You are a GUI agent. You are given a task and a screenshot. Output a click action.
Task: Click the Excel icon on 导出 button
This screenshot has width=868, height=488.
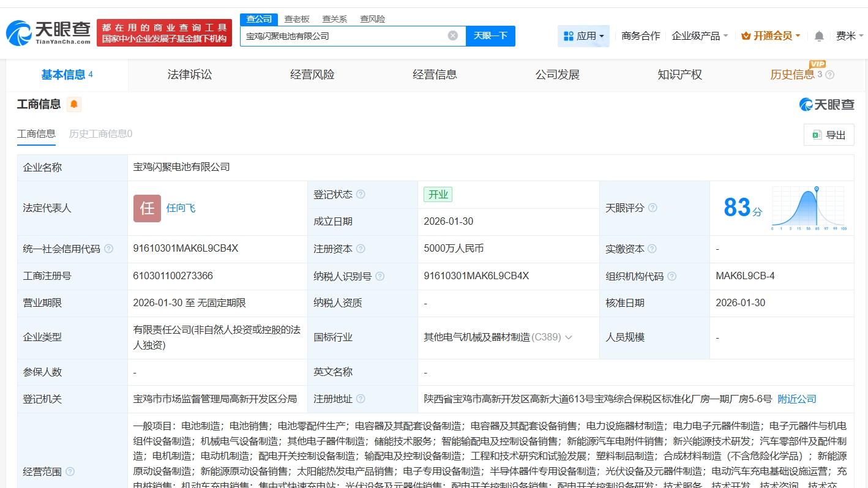(x=817, y=135)
